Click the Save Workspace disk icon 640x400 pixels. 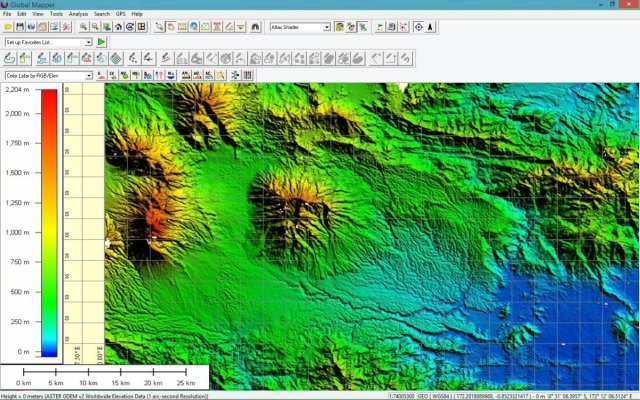[19, 27]
